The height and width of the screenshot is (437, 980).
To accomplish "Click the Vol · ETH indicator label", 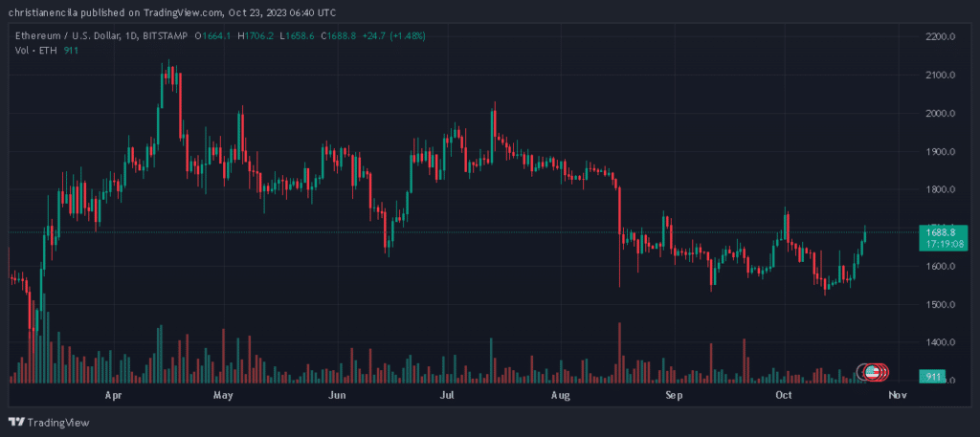I will coord(37,50).
